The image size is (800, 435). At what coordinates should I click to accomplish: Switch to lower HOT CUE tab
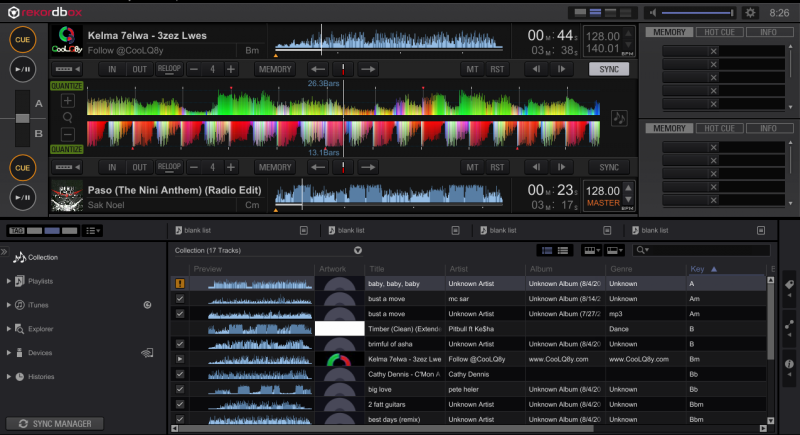(x=719, y=128)
